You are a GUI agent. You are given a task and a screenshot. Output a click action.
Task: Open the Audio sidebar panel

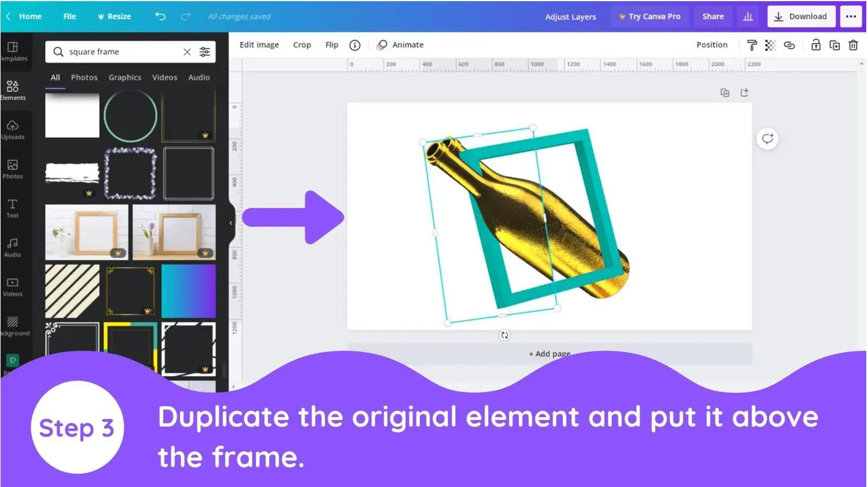pyautogui.click(x=13, y=247)
